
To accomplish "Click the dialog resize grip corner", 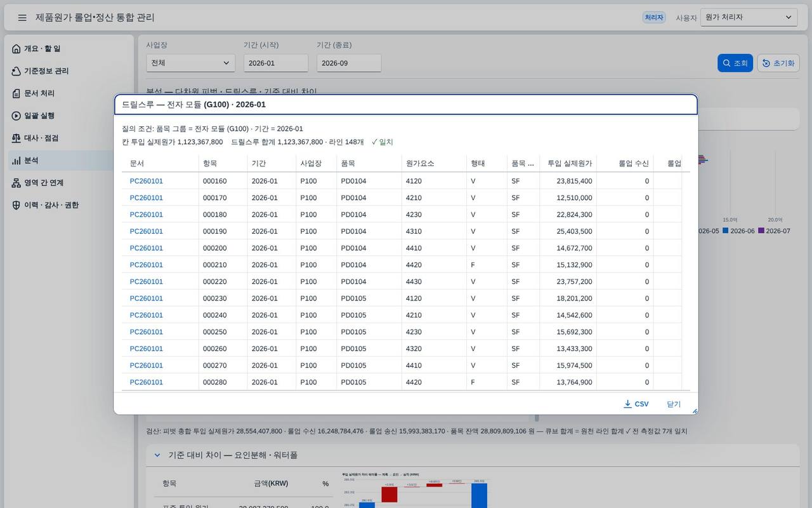I will (694, 411).
